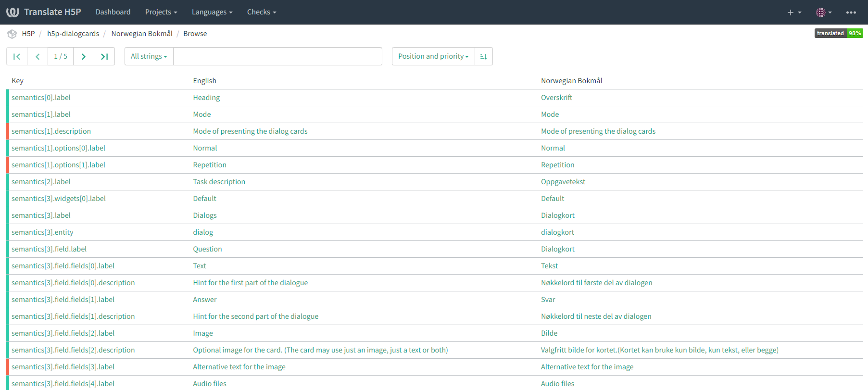This screenshot has width=868, height=390.
Task: Go to the next page of strings
Action: pos(84,56)
